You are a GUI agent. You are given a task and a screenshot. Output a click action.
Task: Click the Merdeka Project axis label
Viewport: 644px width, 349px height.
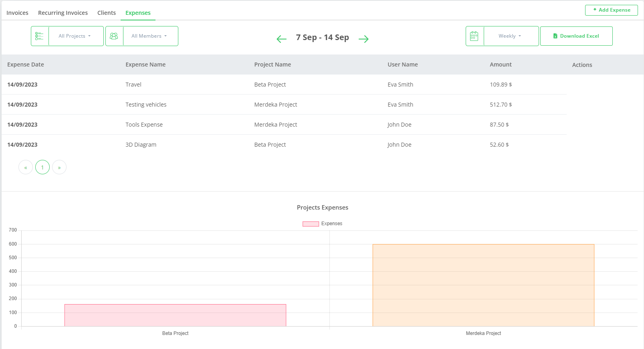[483, 333]
